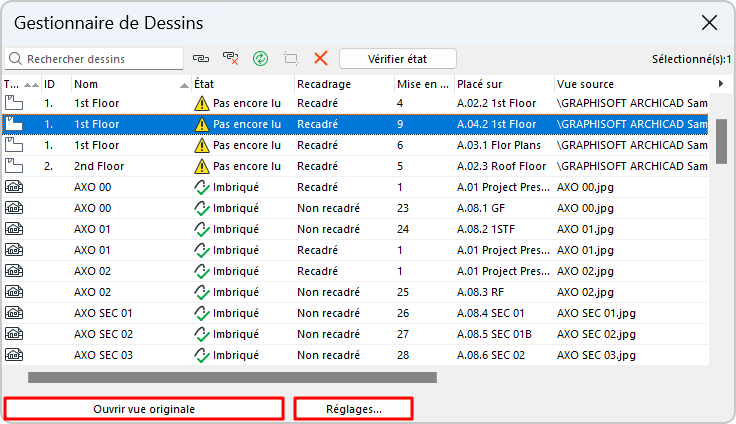Click the plan type icon for 2nd Floor

[14, 166]
